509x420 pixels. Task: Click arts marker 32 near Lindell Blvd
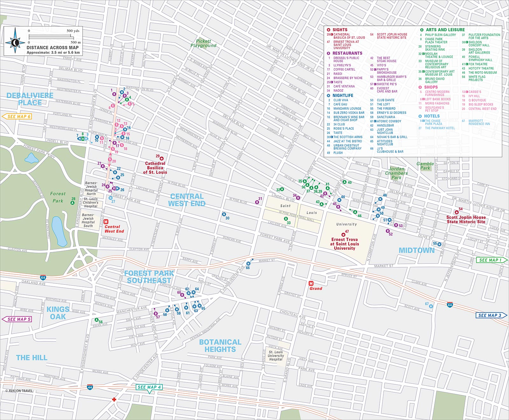point(282,189)
